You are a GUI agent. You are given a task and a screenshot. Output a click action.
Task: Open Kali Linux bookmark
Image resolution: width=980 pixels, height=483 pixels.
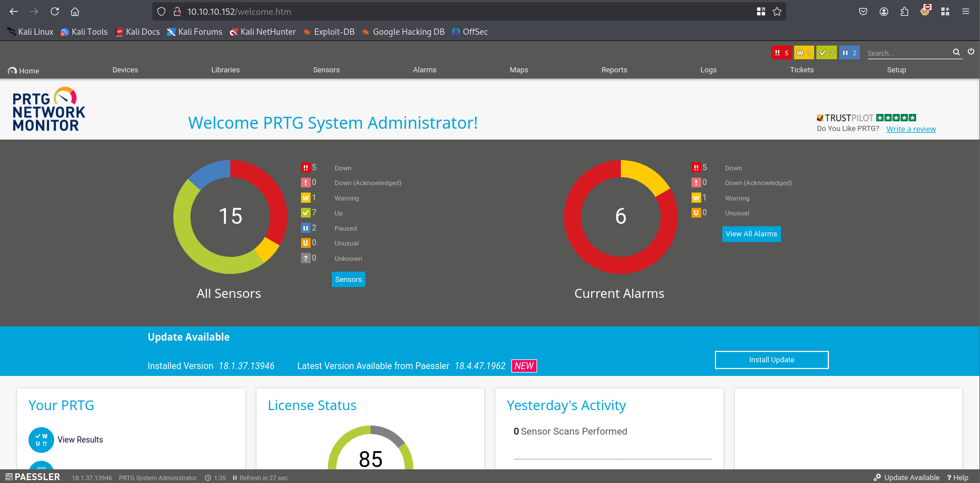[30, 32]
